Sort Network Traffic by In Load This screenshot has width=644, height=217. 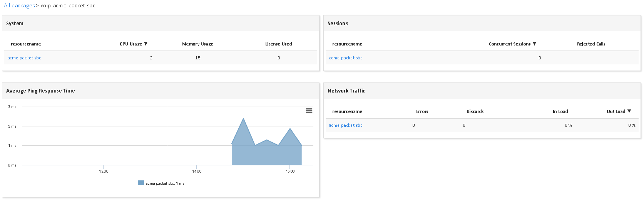(560, 111)
